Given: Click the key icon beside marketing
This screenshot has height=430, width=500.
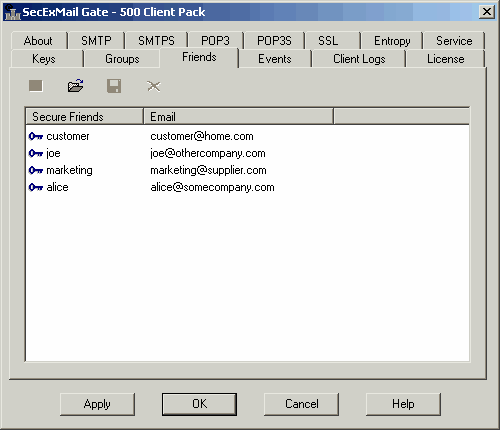Looking at the screenshot, I should pyautogui.click(x=36, y=170).
